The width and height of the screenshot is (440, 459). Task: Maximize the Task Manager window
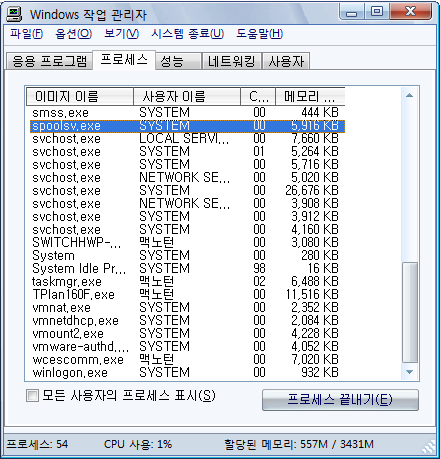pos(377,12)
